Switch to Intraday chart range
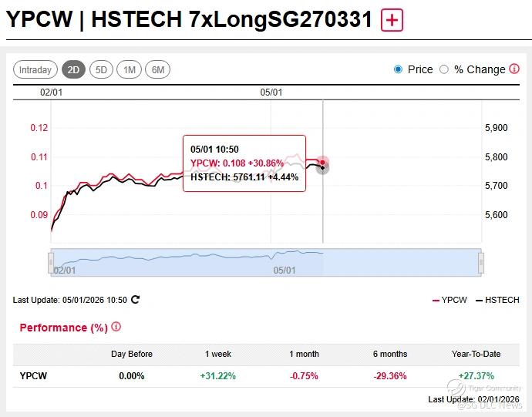This screenshot has height=417, width=532. (35, 69)
